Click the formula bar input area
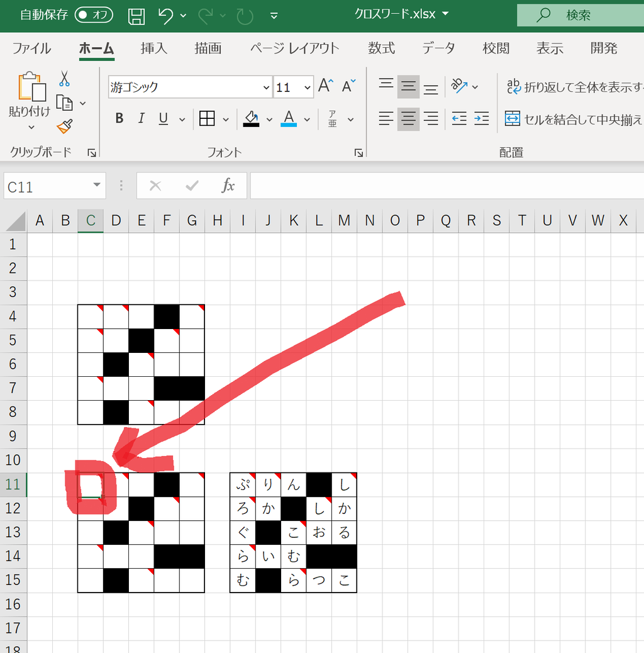644x653 pixels. coord(447,186)
